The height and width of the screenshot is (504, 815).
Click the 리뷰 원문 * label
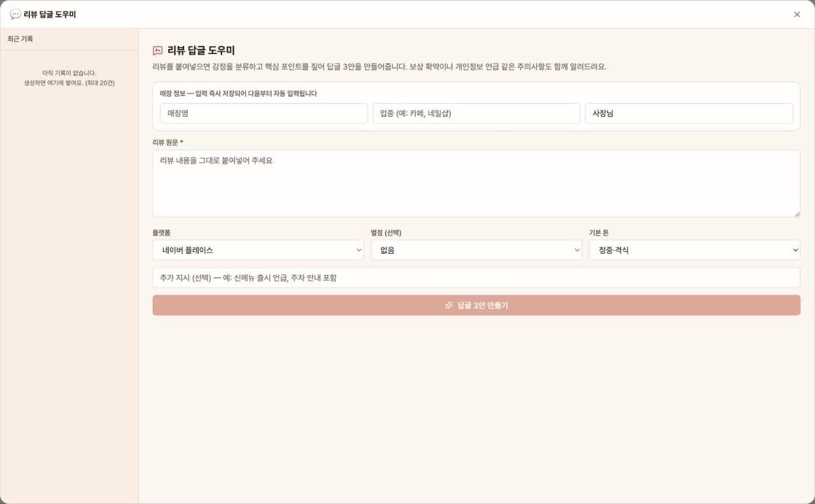click(x=168, y=142)
